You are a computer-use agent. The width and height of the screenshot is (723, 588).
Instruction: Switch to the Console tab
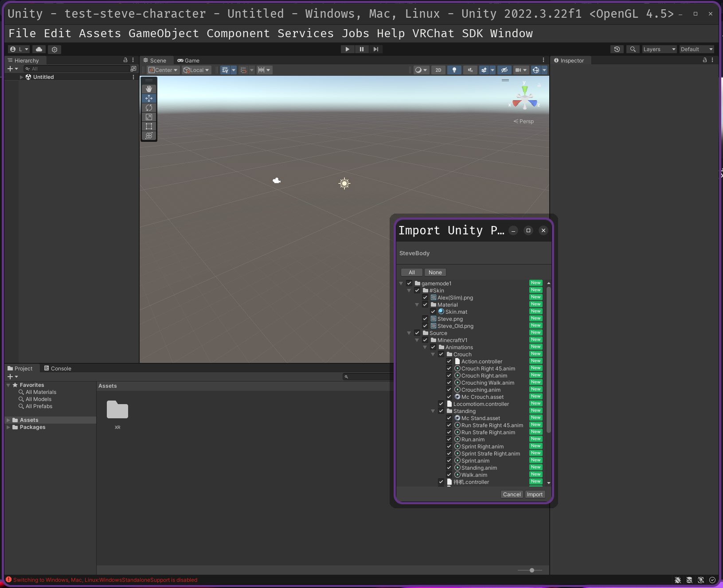pos(58,369)
